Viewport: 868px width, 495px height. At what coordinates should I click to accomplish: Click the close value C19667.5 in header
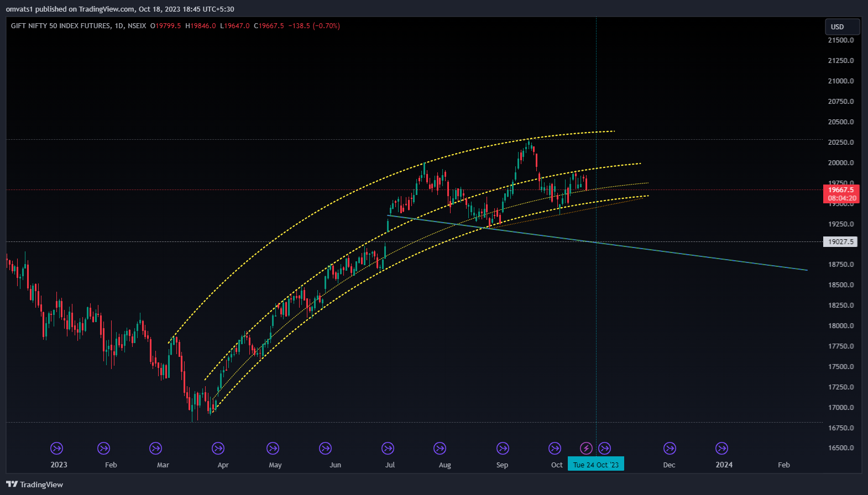[x=269, y=26]
